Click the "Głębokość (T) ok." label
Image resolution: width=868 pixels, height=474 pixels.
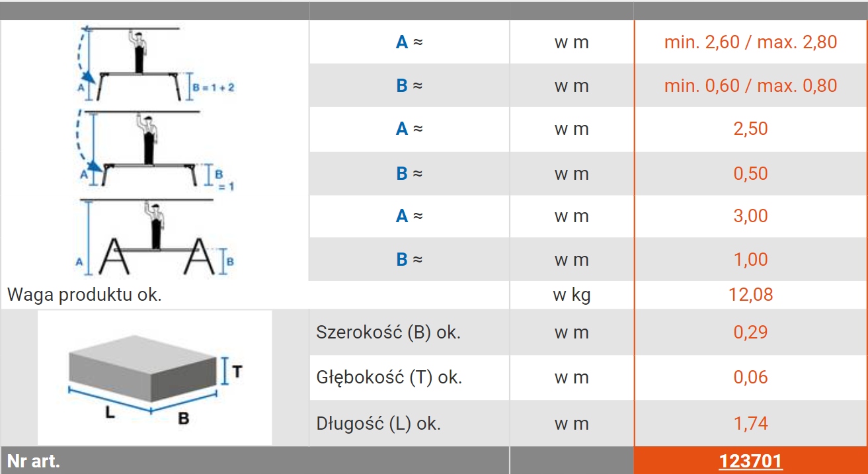click(389, 377)
